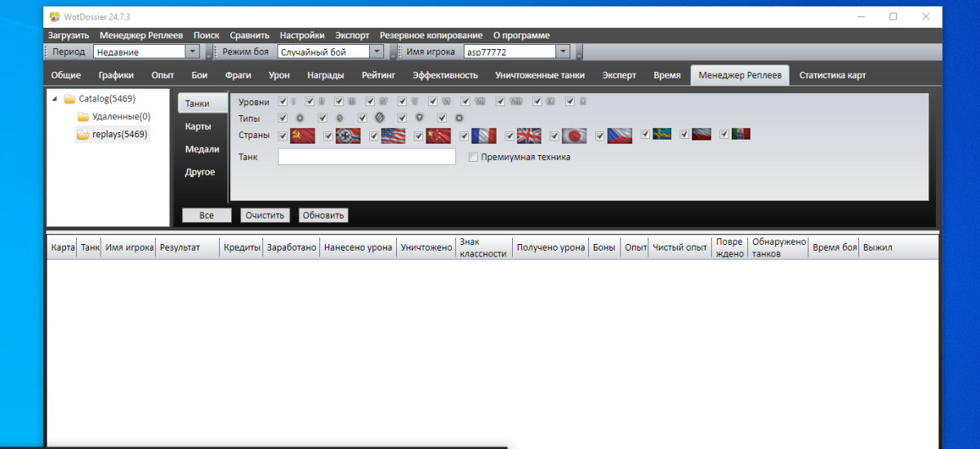Screen dimensions: 980x449
Task: Click the Japan flag icon
Action: pyautogui.click(x=574, y=136)
